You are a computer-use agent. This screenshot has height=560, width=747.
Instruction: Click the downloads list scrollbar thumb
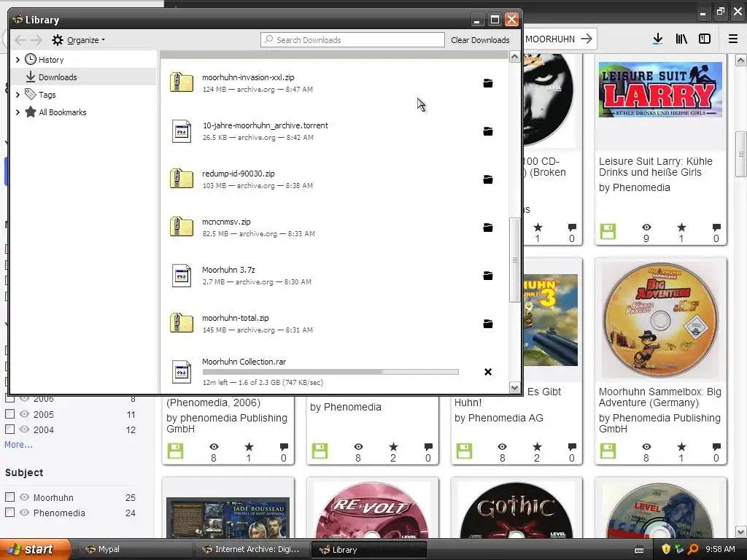point(514,260)
